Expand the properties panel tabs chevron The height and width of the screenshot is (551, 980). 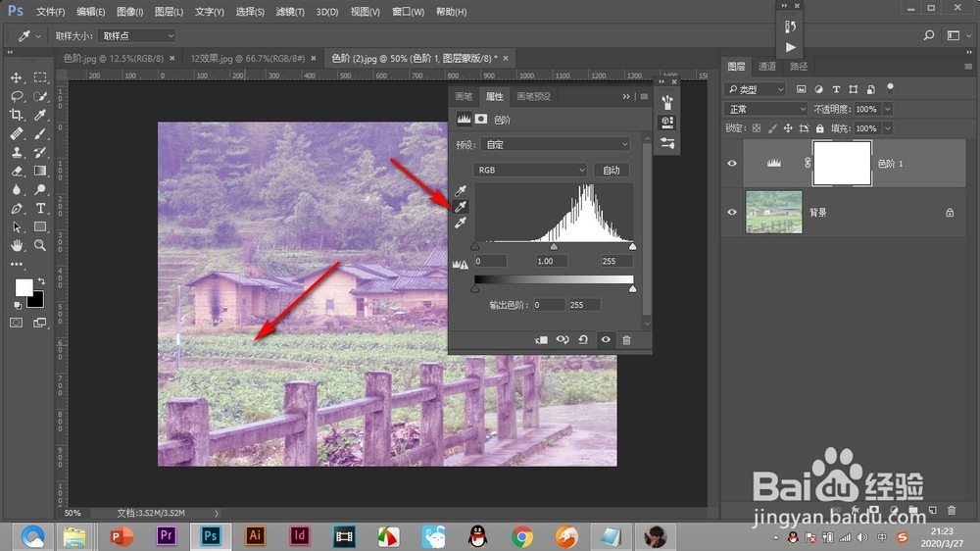pyautogui.click(x=625, y=96)
